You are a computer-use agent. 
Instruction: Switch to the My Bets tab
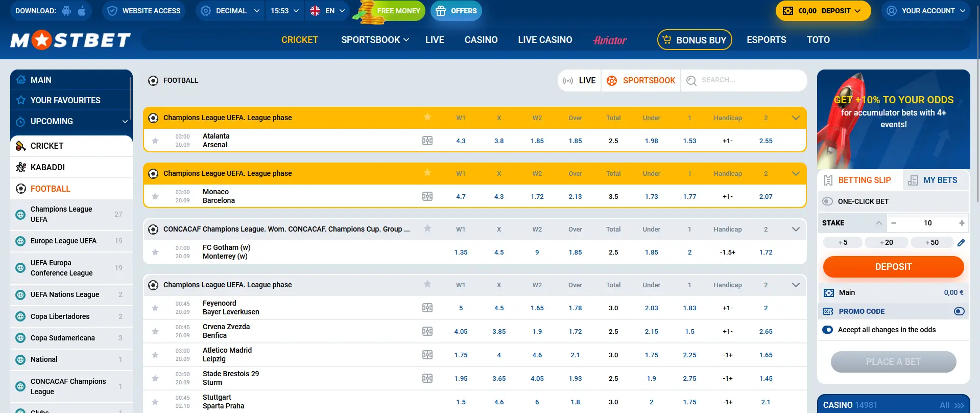point(935,180)
